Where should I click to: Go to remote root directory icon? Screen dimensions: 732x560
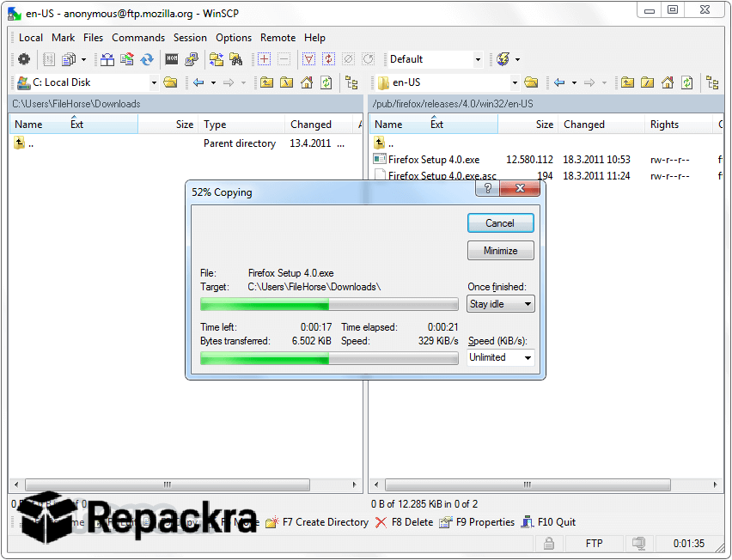click(647, 82)
